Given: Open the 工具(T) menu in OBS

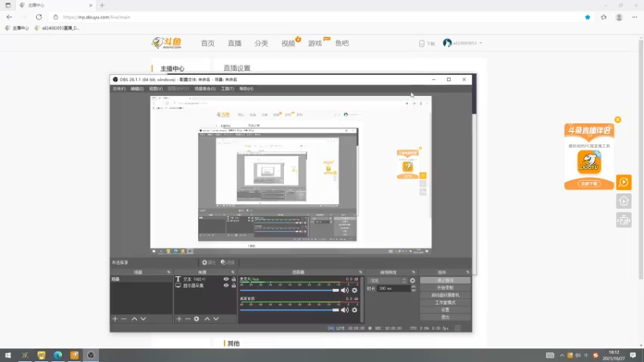Looking at the screenshot, I should tap(228, 88).
